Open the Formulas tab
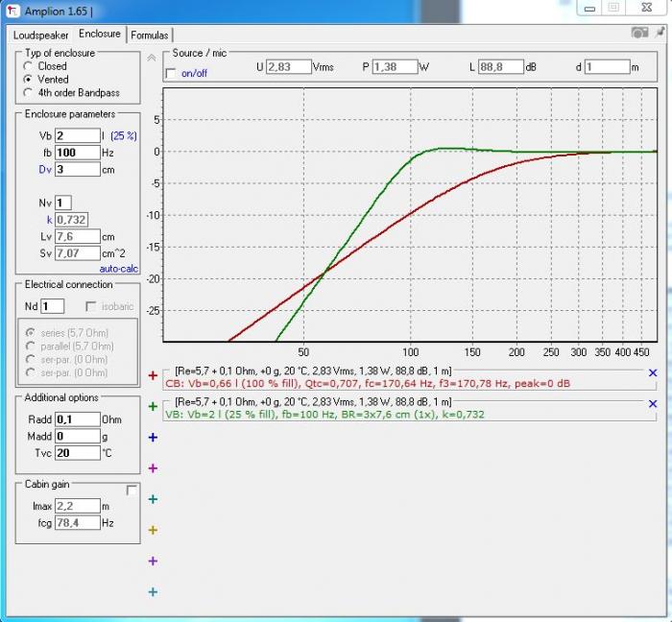 click(150, 36)
